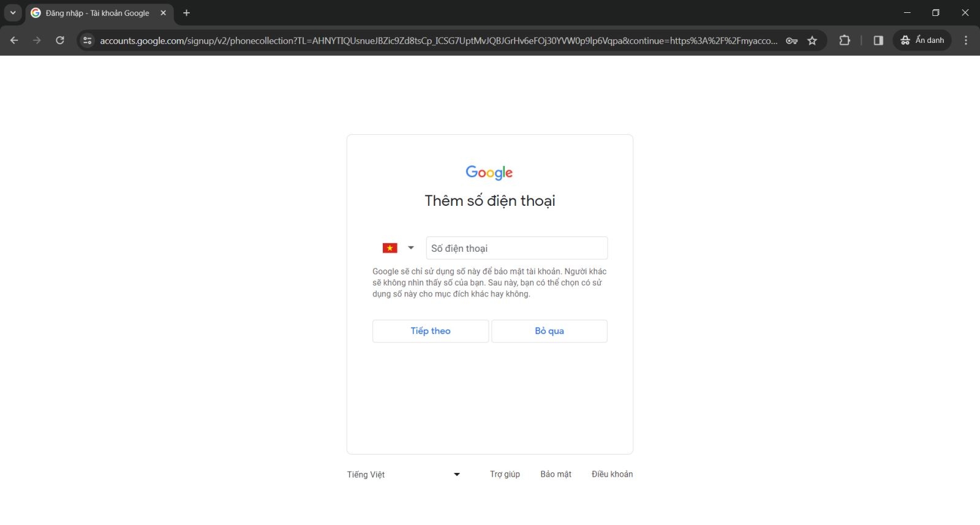980x525 pixels.
Task: Click the Bỏ qua button
Action: (549, 331)
